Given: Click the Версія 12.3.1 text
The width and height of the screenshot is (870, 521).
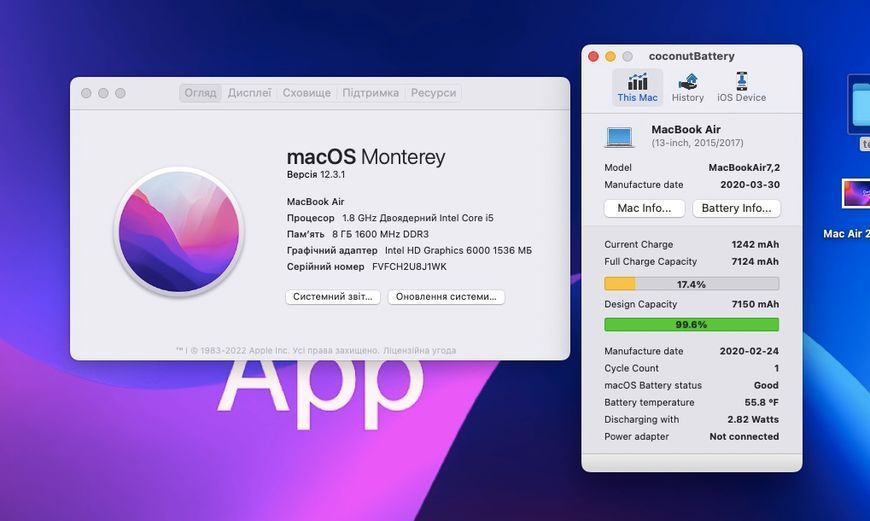Looking at the screenshot, I should coord(316,174).
